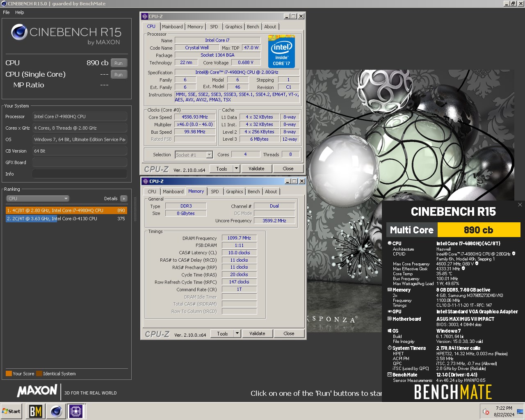Click Tools button in top CPU-Z
Viewport: 525px width, 420px height.
[221, 169]
